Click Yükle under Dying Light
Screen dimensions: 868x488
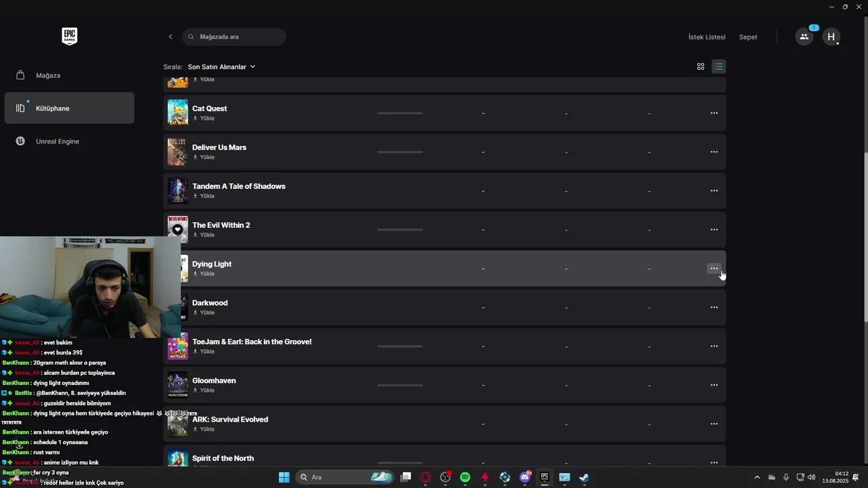click(203, 274)
